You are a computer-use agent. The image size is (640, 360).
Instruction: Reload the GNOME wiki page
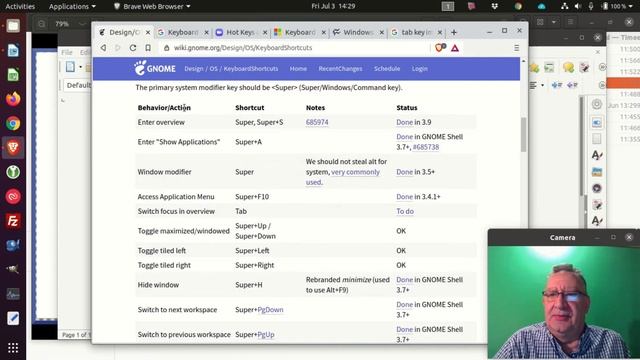(x=133, y=48)
